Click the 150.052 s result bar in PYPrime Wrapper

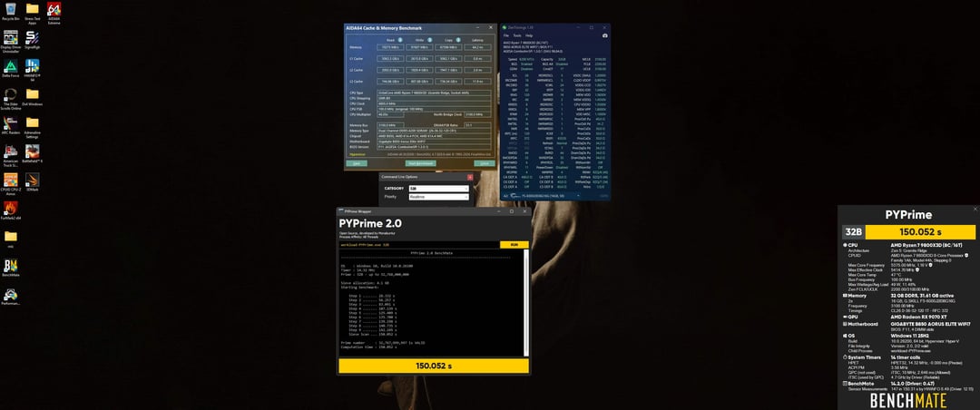(434, 366)
